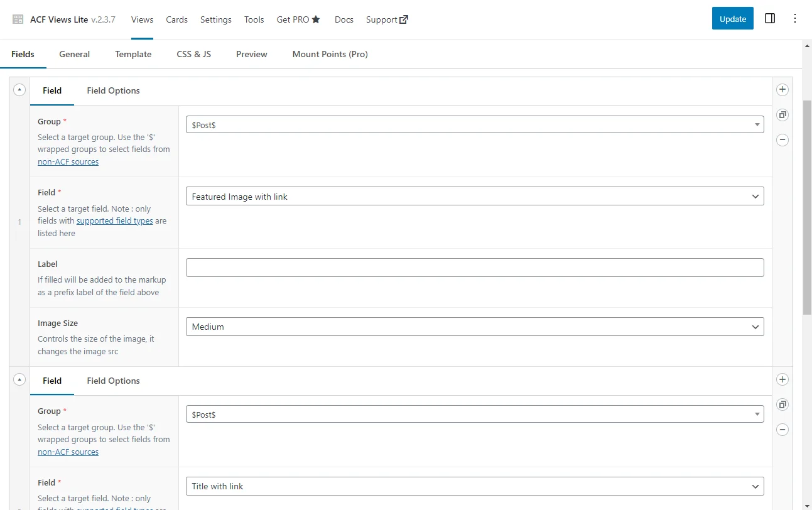
Task: Switch to the Mount Points (Pro) tab
Action: click(330, 54)
